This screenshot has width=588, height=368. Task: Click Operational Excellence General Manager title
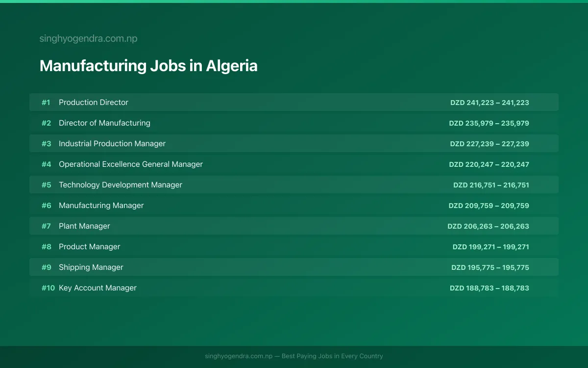(x=131, y=164)
